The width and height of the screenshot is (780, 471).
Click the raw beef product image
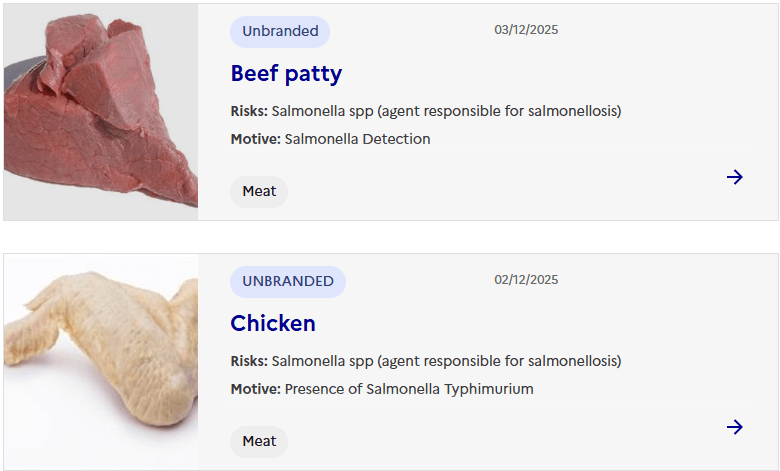pos(101,112)
